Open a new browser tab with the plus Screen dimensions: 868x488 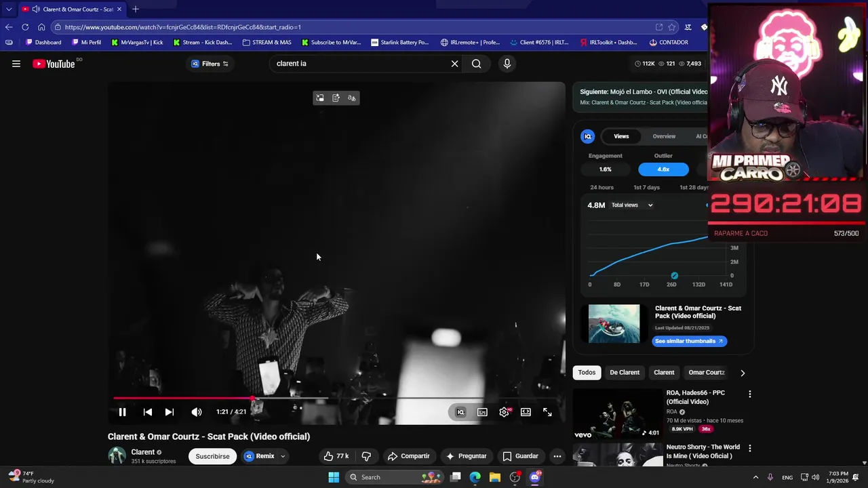(x=136, y=9)
